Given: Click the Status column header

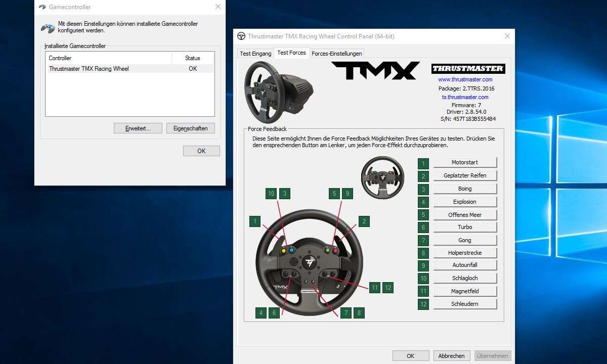Looking at the screenshot, I should pos(193,58).
